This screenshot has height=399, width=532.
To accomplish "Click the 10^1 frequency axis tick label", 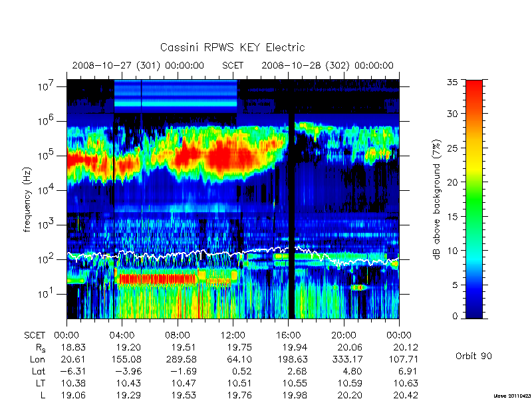I will pyautogui.click(x=47, y=293).
